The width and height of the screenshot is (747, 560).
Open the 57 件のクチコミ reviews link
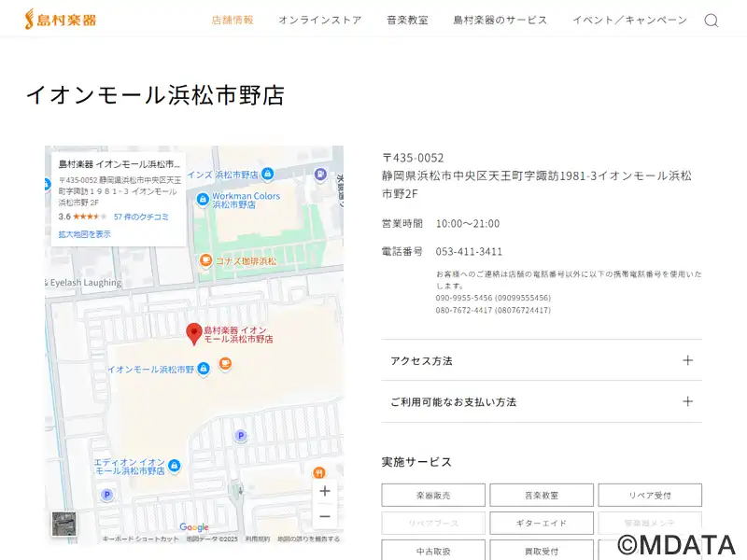click(x=141, y=217)
